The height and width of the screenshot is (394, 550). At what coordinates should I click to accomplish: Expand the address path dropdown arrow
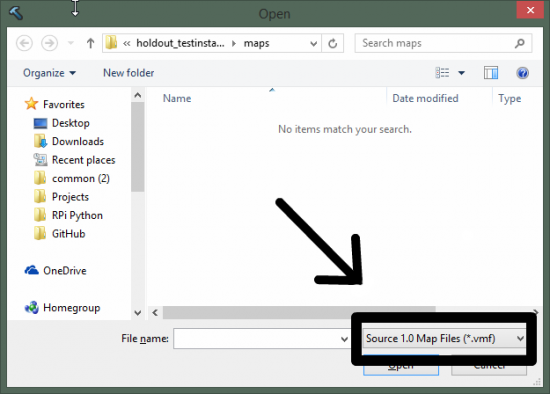pyautogui.click(x=313, y=44)
